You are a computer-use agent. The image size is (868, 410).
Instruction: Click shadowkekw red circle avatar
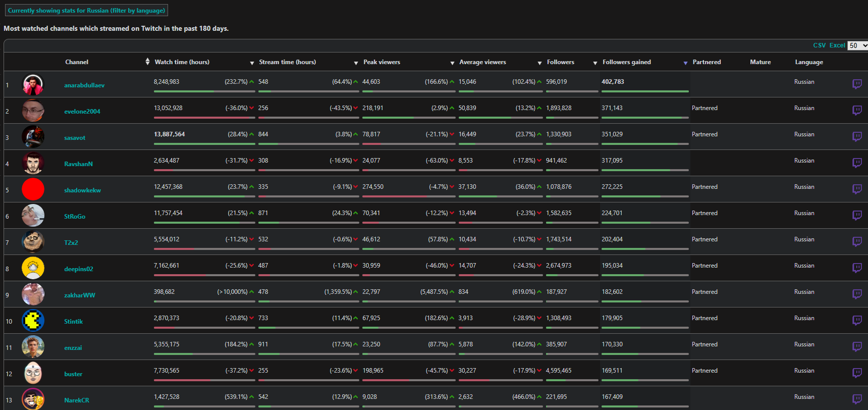[x=33, y=189]
